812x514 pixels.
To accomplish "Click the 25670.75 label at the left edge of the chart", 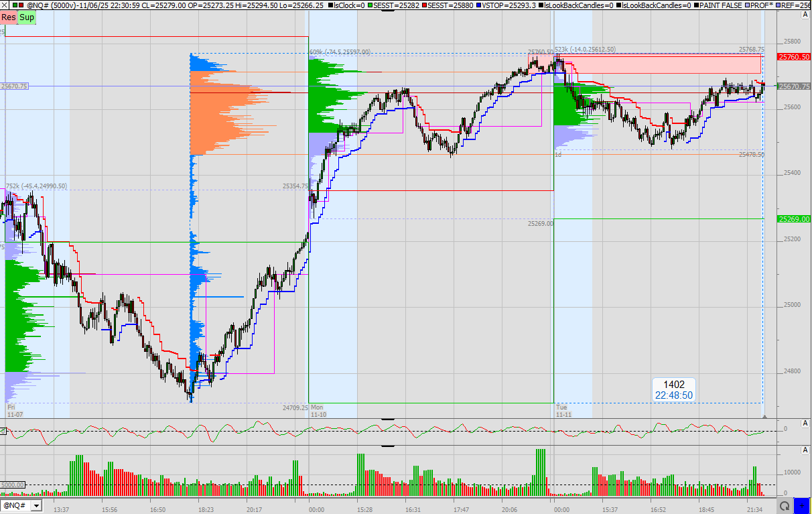I will coord(14,86).
